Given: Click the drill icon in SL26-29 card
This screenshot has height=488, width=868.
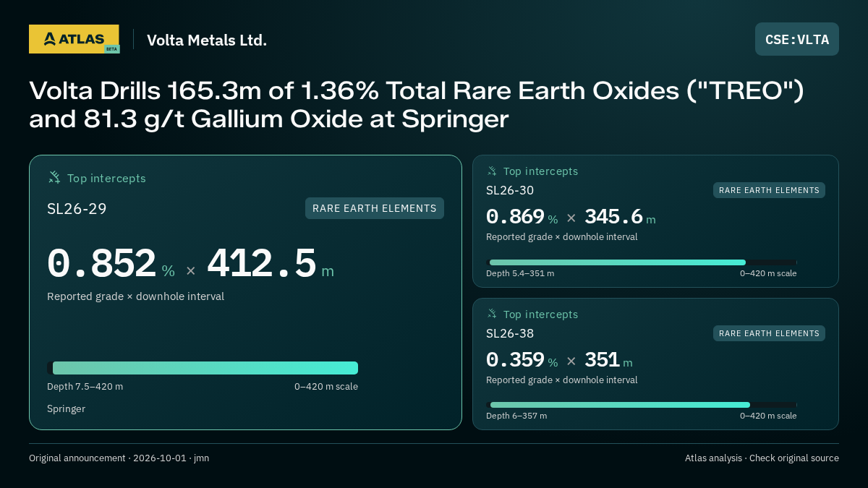Looking at the screenshot, I should click(x=54, y=178).
